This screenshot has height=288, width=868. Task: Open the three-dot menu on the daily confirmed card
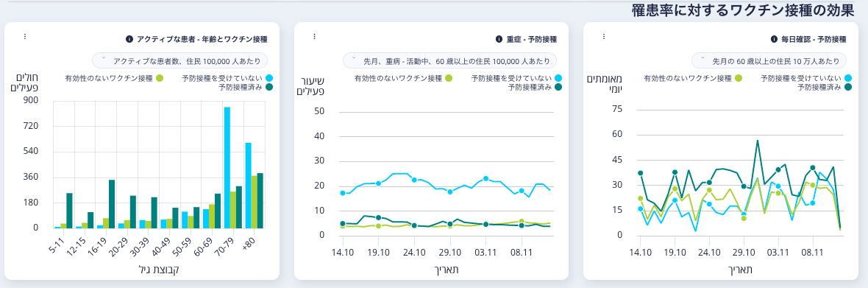coord(604,37)
